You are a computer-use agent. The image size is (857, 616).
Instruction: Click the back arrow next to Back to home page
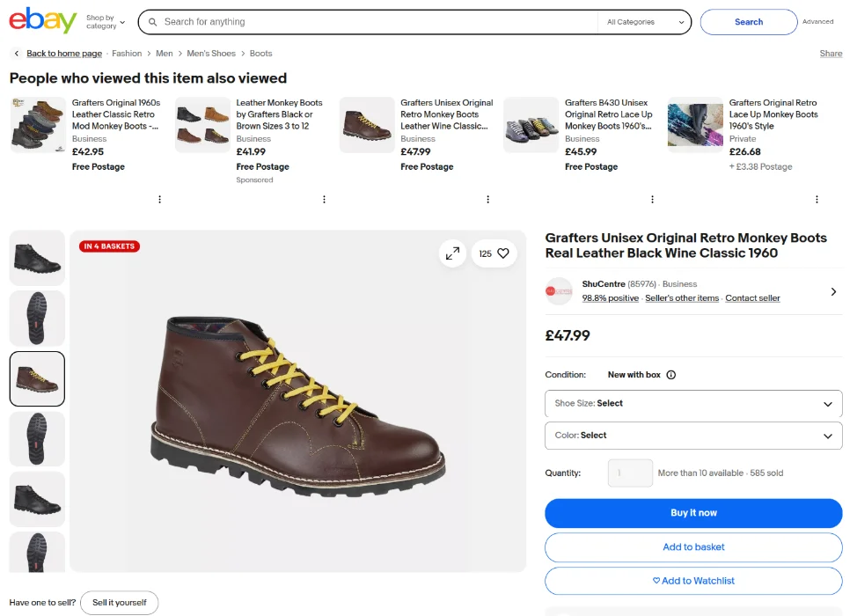(x=16, y=53)
